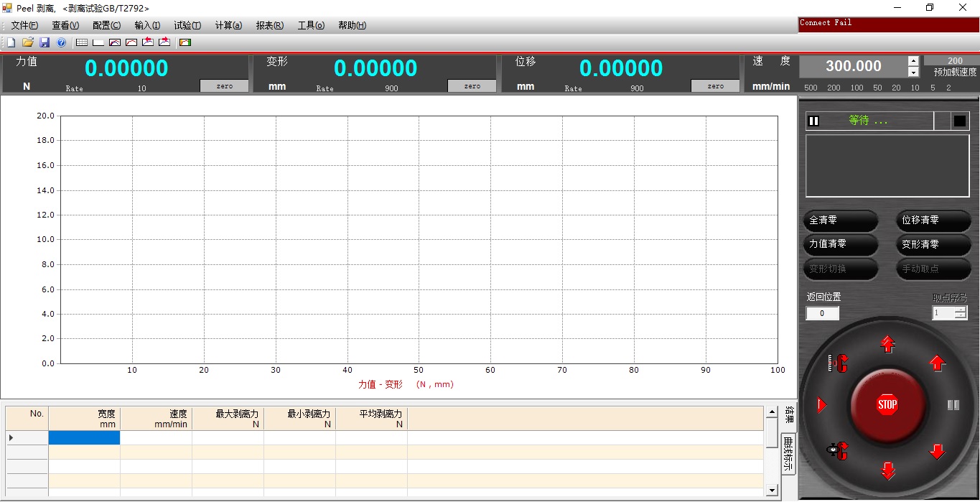
Task: Open the 试验(T) menu
Action: point(187,25)
